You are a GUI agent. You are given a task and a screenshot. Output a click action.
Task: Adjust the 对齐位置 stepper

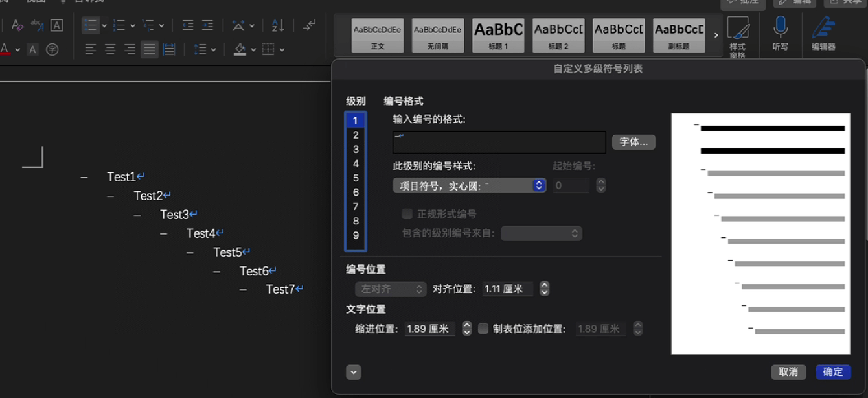click(545, 289)
